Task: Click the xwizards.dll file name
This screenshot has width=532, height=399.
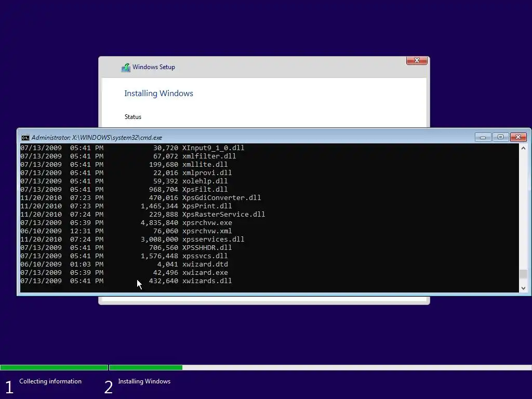Action: (207, 281)
